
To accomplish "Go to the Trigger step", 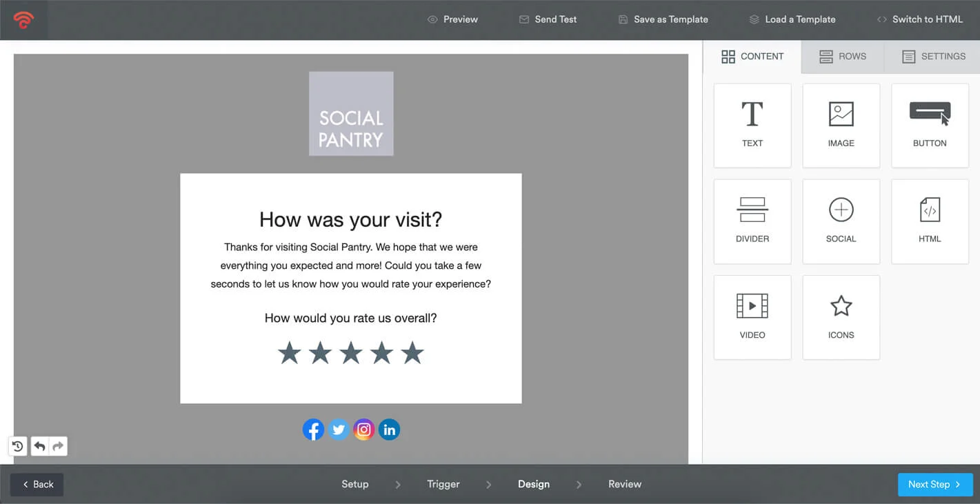I will 443,484.
